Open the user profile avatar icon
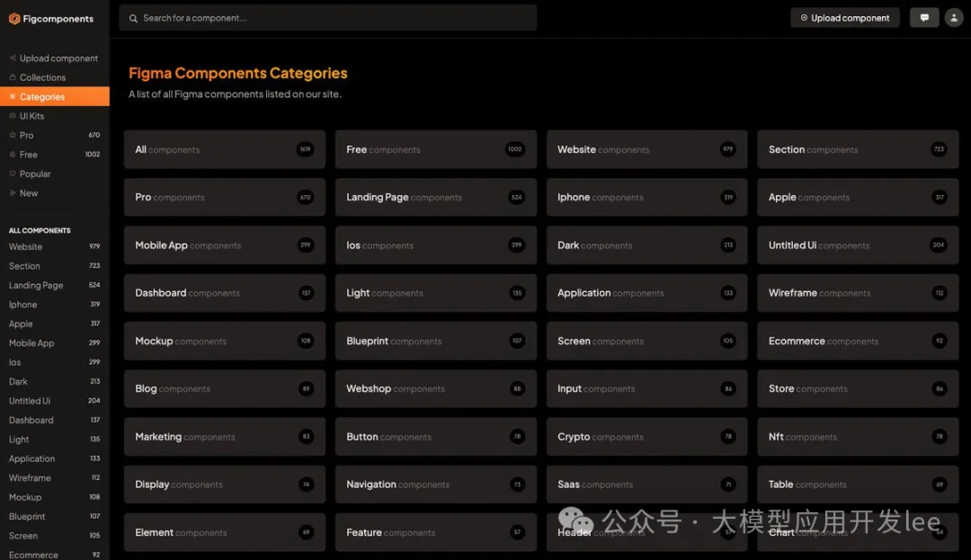 (954, 18)
